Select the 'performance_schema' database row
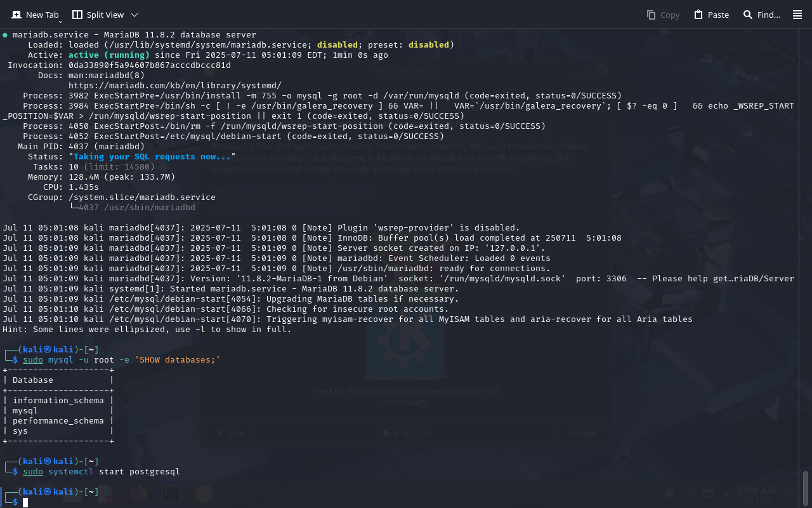Image resolution: width=812 pixels, height=508 pixels. tap(58, 421)
